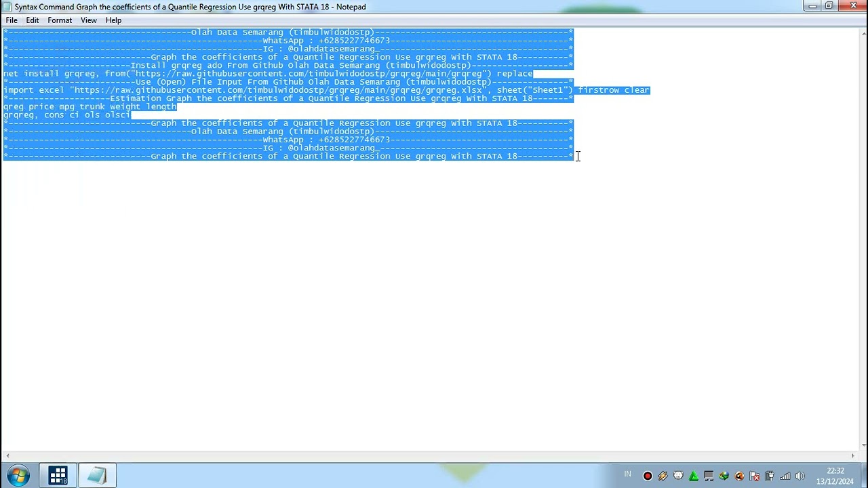Click 'Install grqreg ado From Github' comment line
868x488 pixels.
pos(288,65)
